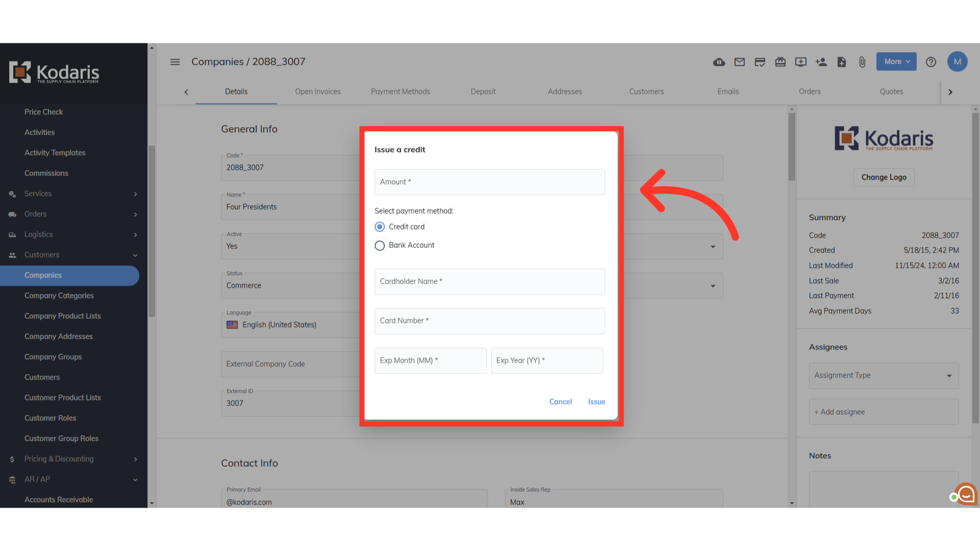Click the cloud save icon
The height and width of the screenshot is (551, 980).
pyautogui.click(x=719, y=62)
